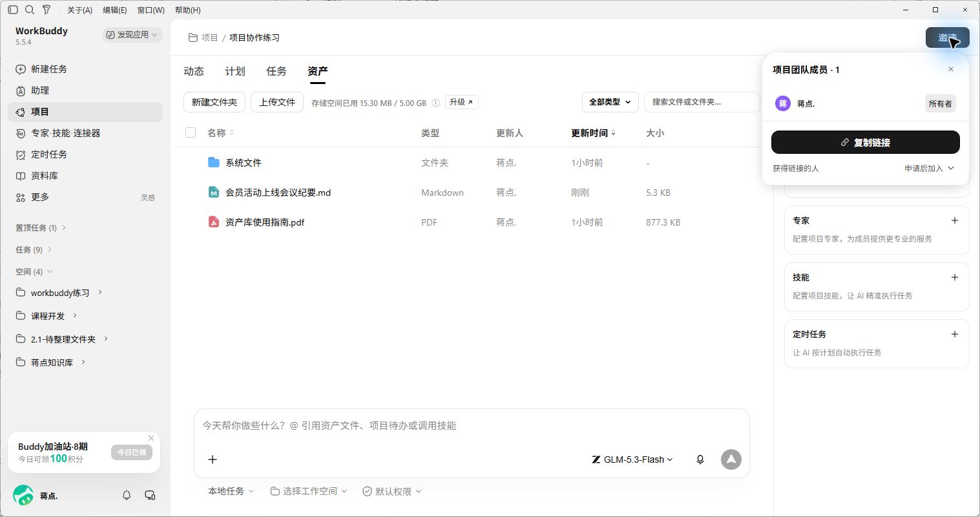Click the 系统文件 folder icon
Image resolution: width=980 pixels, height=517 pixels.
[214, 162]
